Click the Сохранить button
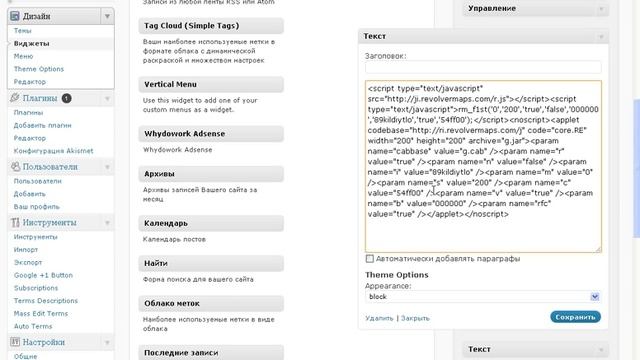Viewport: 640px width, 360px height. (576, 317)
